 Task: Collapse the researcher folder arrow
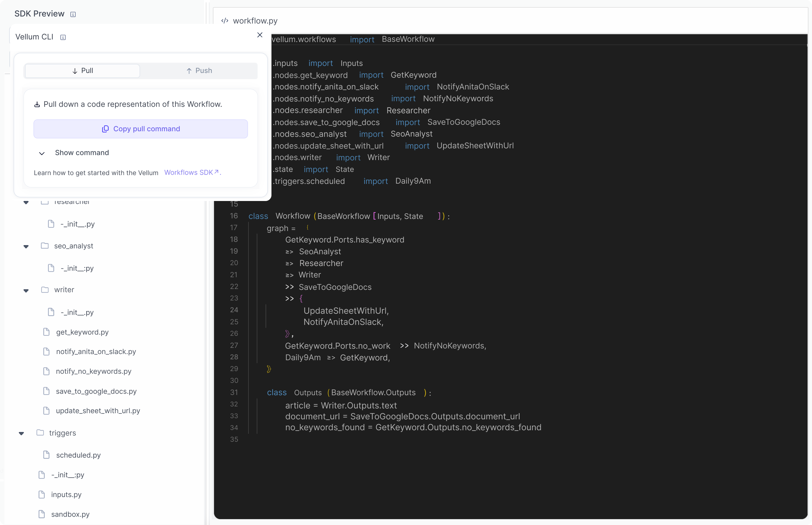26,202
